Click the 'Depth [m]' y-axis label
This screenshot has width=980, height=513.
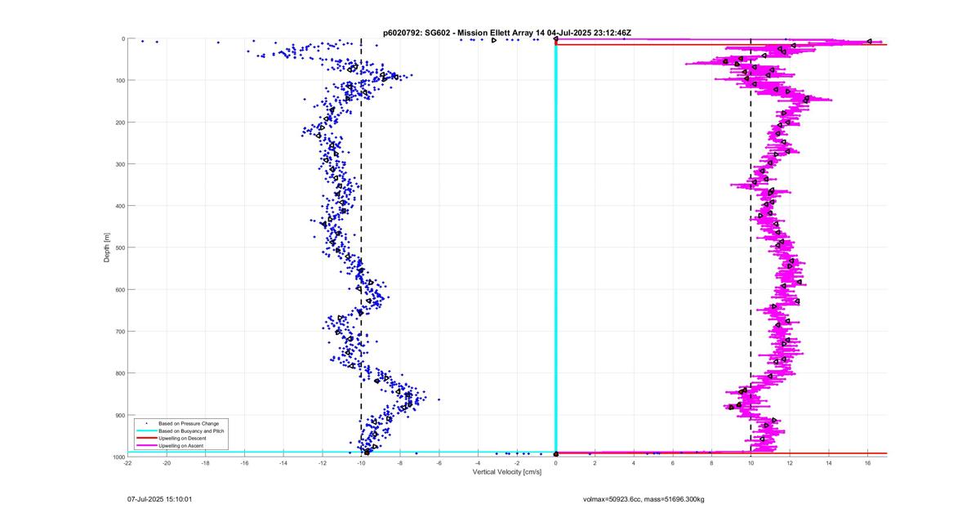pyautogui.click(x=106, y=248)
